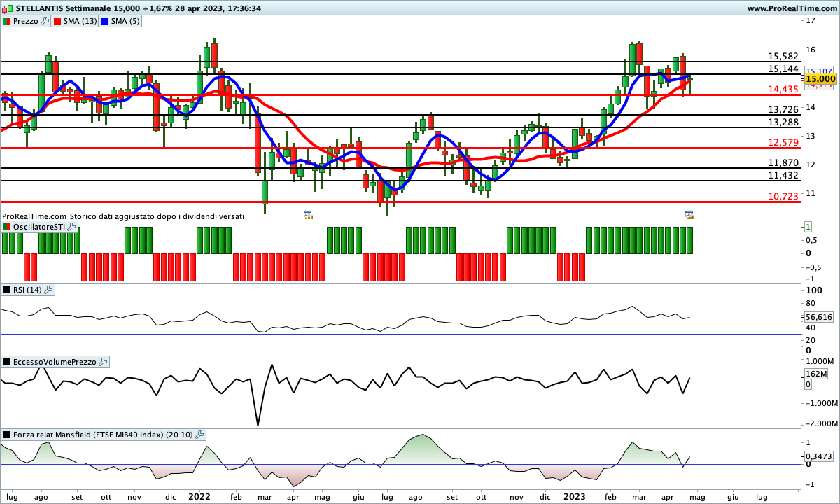Screen dimensions: 840x504
Task: Click the dividend calendar icon near April 2023
Action: click(x=689, y=214)
